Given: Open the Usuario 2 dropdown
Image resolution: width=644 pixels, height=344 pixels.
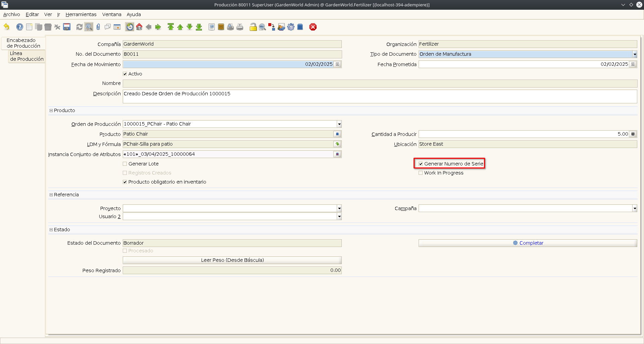Looking at the screenshot, I should [x=339, y=216].
